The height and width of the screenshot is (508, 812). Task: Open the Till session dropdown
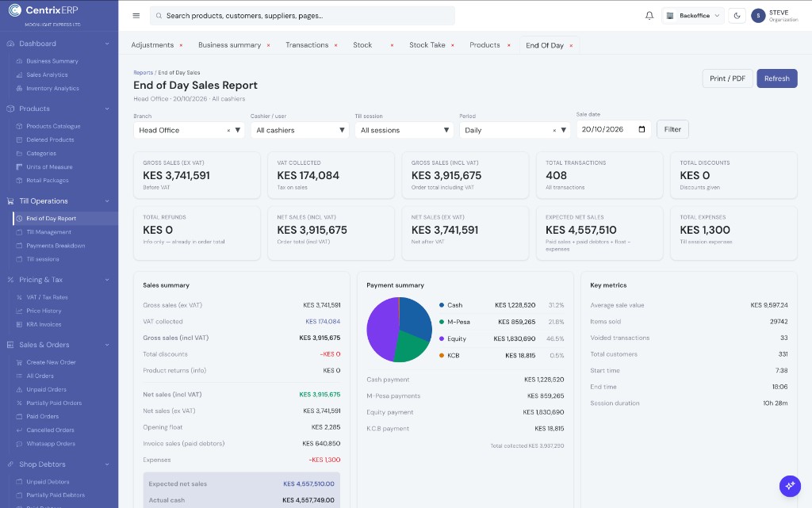pos(404,130)
